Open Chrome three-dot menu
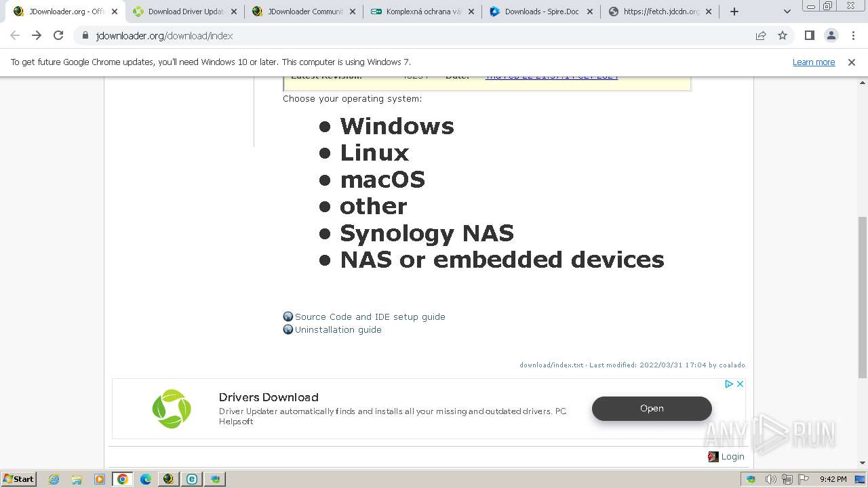Image resolution: width=868 pixels, height=488 pixels. 854,35
